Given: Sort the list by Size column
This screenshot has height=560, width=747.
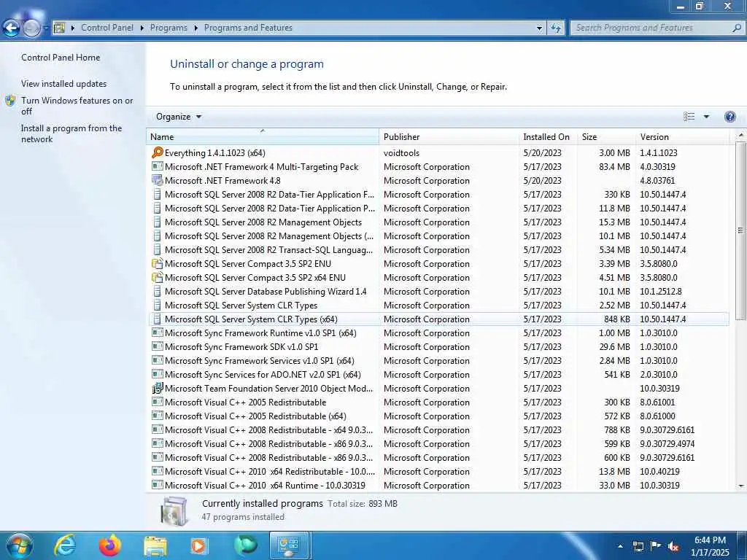Looking at the screenshot, I should point(606,136).
